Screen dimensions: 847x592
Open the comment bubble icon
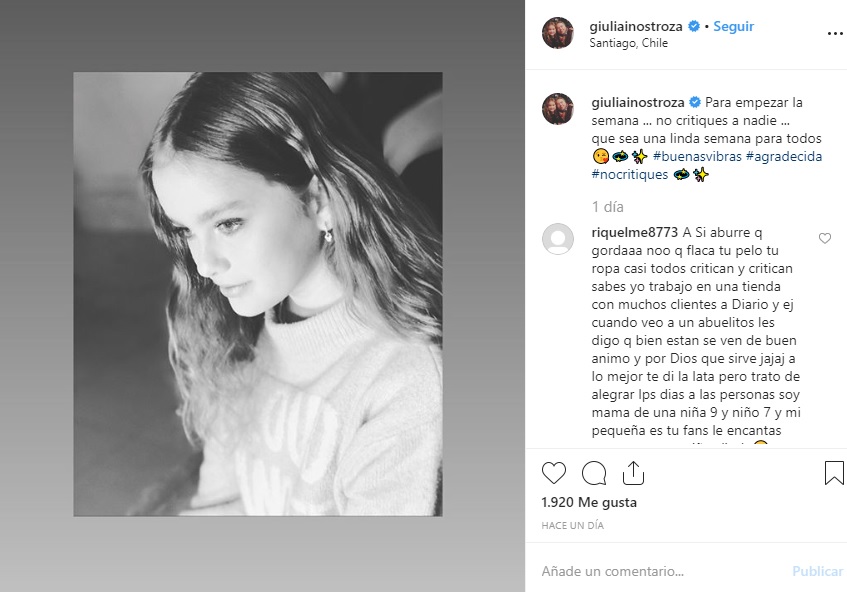pos(594,473)
